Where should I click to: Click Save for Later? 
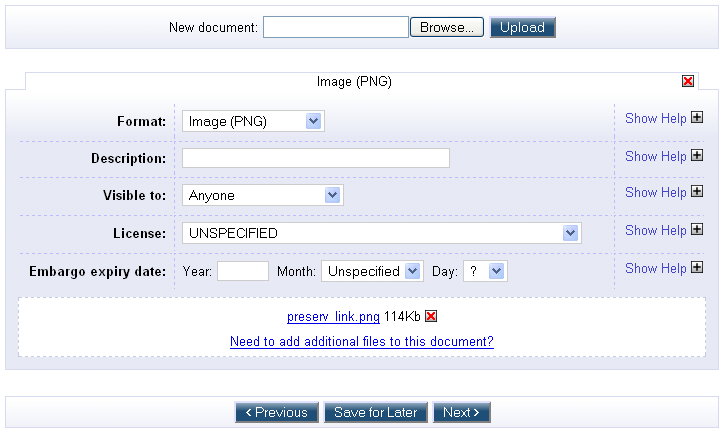pyautogui.click(x=376, y=412)
